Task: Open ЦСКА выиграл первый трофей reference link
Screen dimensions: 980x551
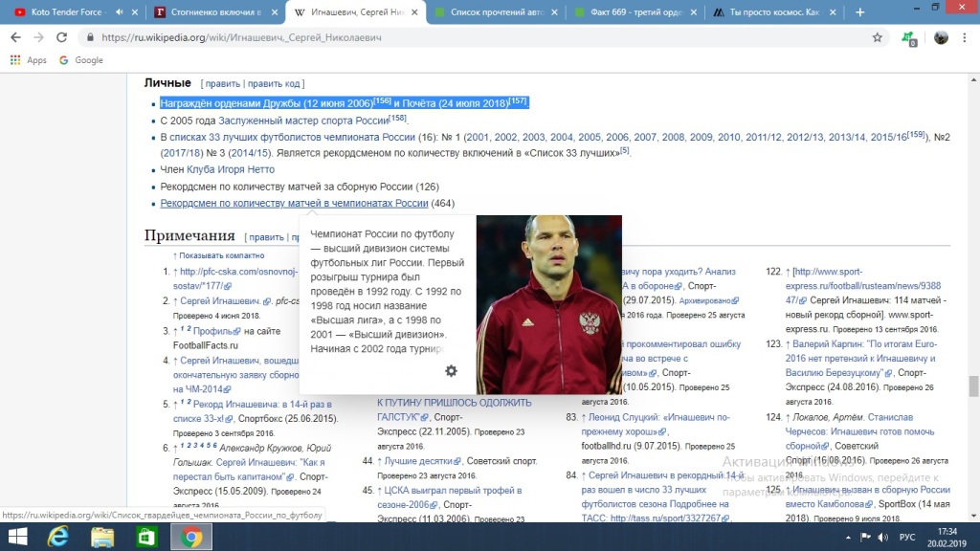Action: [x=449, y=497]
